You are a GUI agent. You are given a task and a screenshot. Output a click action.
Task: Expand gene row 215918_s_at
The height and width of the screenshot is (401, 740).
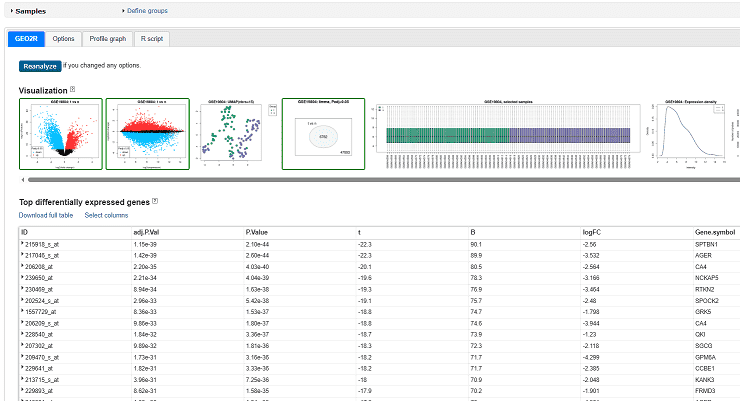[x=23, y=245]
